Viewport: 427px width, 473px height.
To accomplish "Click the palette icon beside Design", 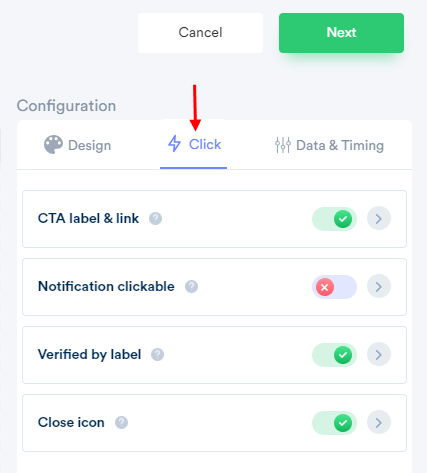I will click(53, 145).
